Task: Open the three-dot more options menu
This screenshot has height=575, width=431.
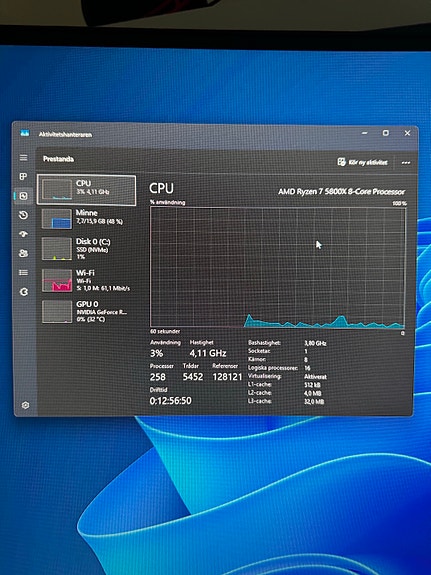Action: [x=406, y=163]
